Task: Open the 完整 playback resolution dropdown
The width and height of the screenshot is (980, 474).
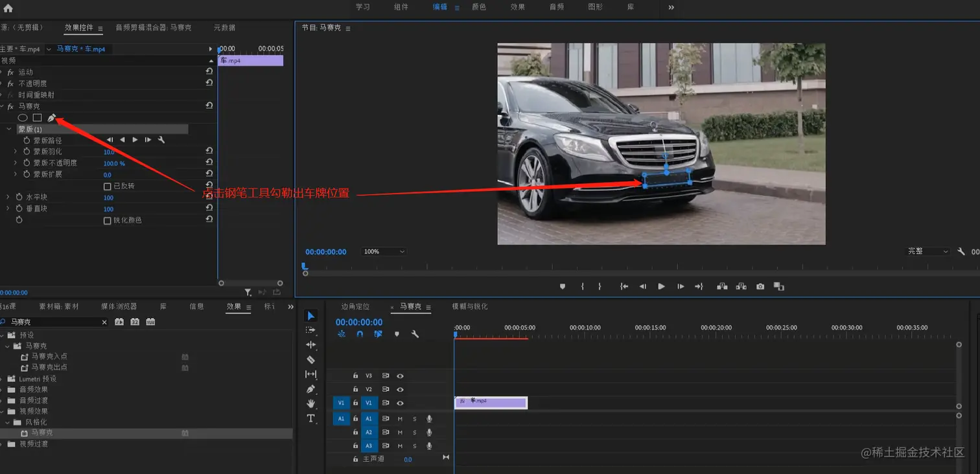Action: click(928, 251)
